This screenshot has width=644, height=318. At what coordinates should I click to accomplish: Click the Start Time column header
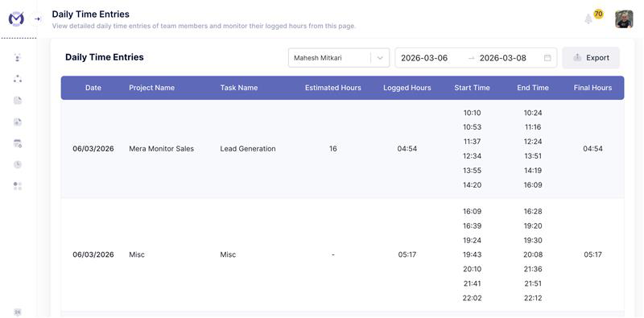(472, 88)
